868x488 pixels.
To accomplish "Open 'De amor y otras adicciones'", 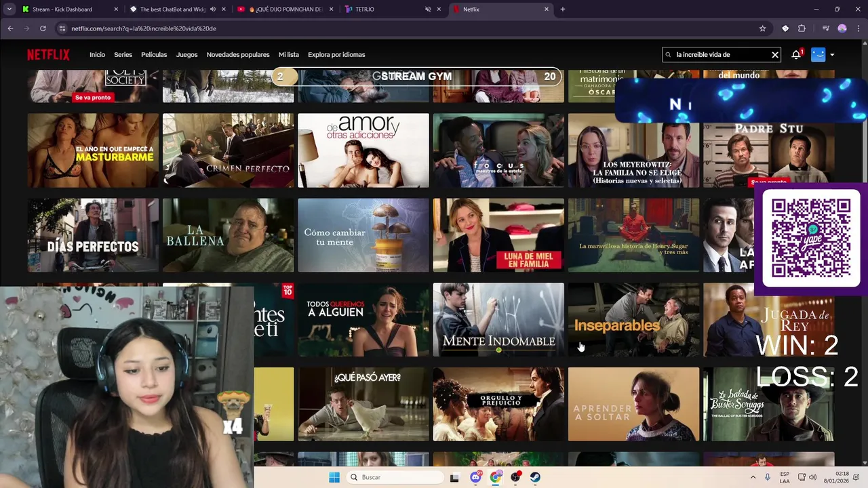I will (x=363, y=150).
